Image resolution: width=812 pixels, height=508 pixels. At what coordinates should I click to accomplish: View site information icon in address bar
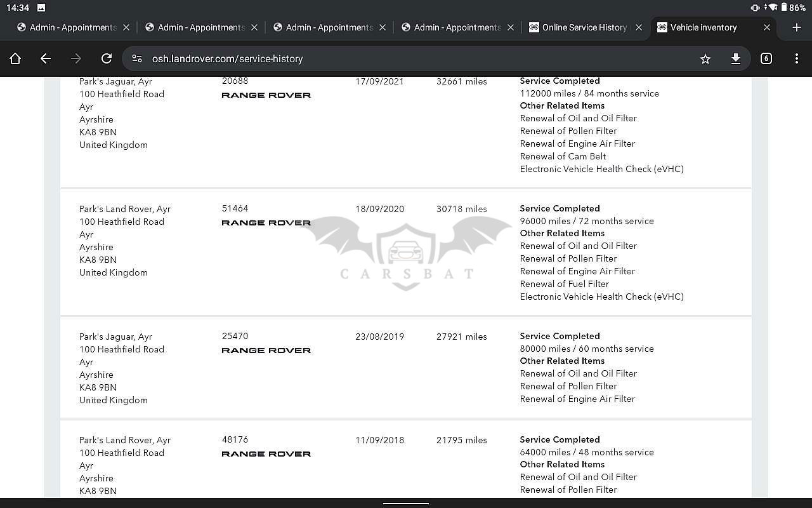point(137,58)
